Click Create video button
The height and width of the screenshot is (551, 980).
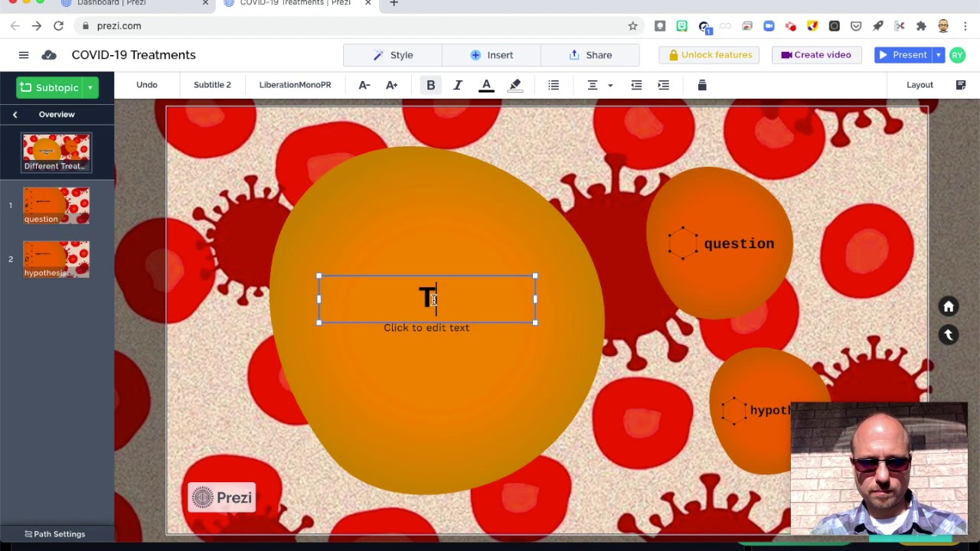(x=816, y=55)
